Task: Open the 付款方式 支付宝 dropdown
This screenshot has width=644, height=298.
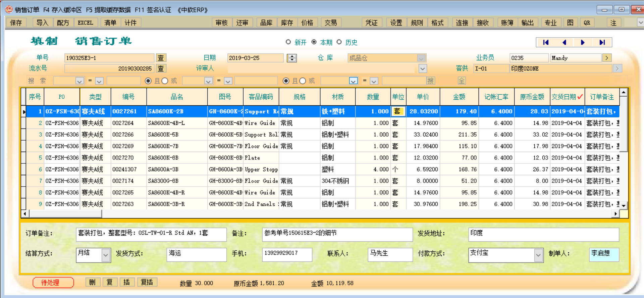Action: click(x=538, y=255)
